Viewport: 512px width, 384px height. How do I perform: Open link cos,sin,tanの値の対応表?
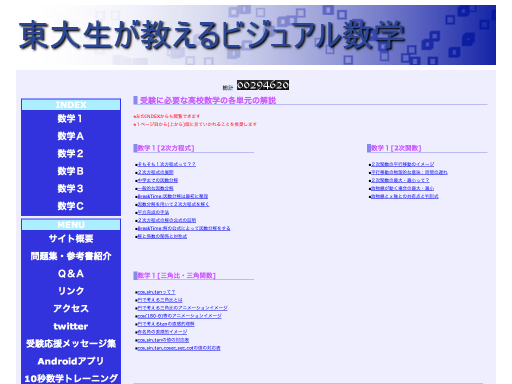[x=163, y=340]
